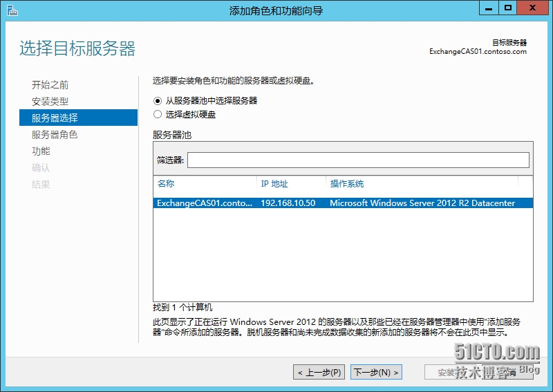
Task: Click the greyed-out 确认 step
Action: click(41, 168)
